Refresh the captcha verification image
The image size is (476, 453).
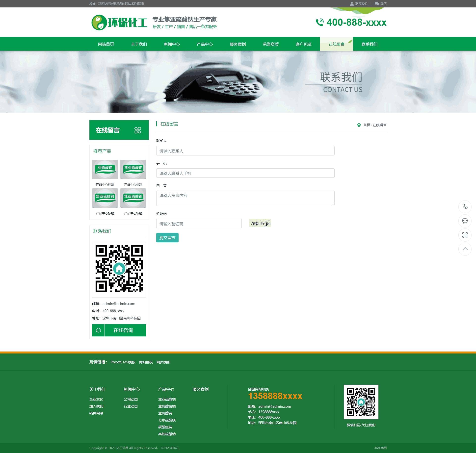(x=260, y=223)
